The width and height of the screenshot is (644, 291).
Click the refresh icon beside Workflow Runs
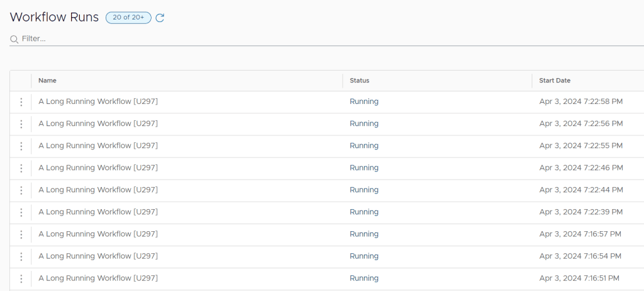pyautogui.click(x=160, y=18)
